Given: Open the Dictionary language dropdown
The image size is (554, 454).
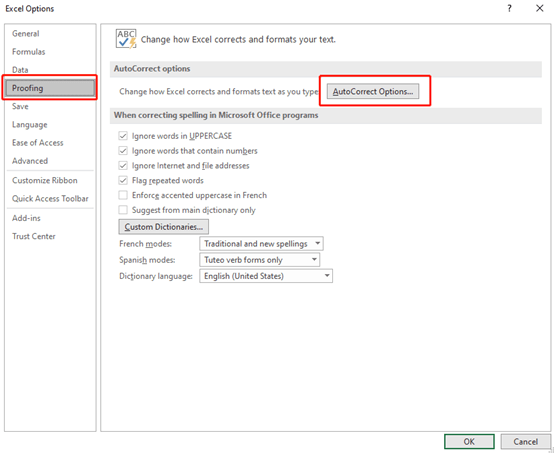Looking at the screenshot, I should 266,276.
